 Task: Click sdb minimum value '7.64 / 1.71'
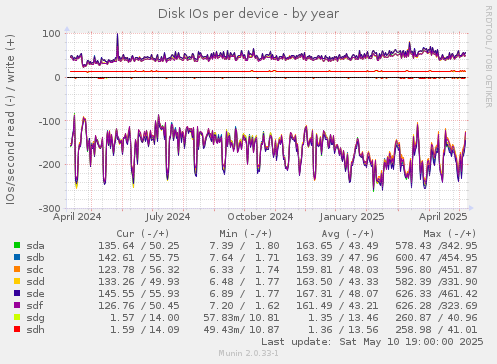pyautogui.click(x=244, y=258)
